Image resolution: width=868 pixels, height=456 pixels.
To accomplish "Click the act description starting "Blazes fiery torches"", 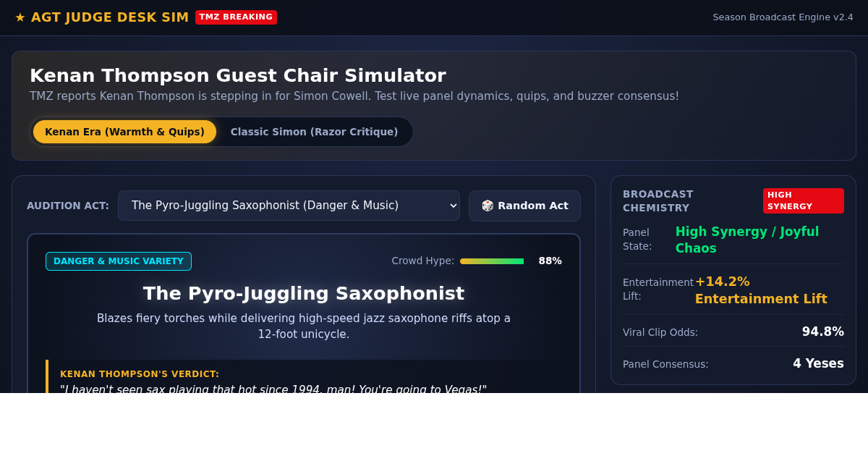I will [304, 326].
